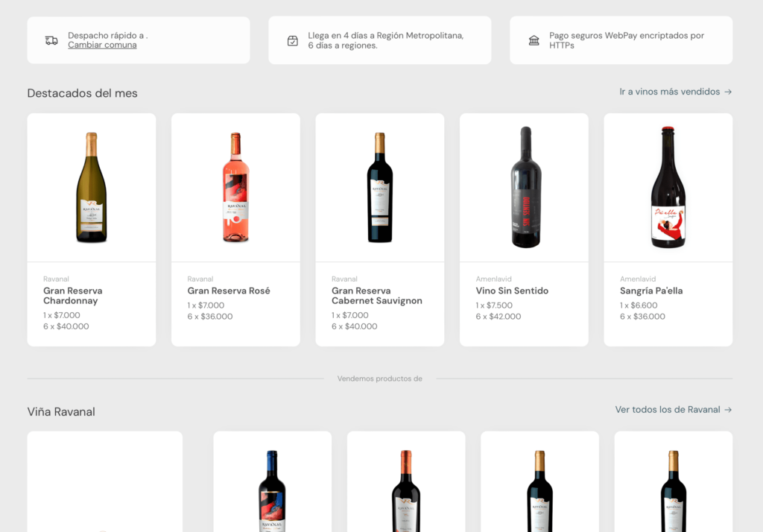Click arrow beside 'Ir a vinos más vendidos'
Image resolution: width=763 pixels, height=532 pixels.
(x=728, y=92)
